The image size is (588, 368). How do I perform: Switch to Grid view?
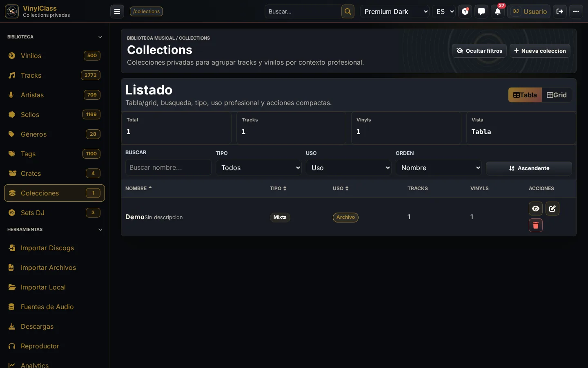(557, 95)
